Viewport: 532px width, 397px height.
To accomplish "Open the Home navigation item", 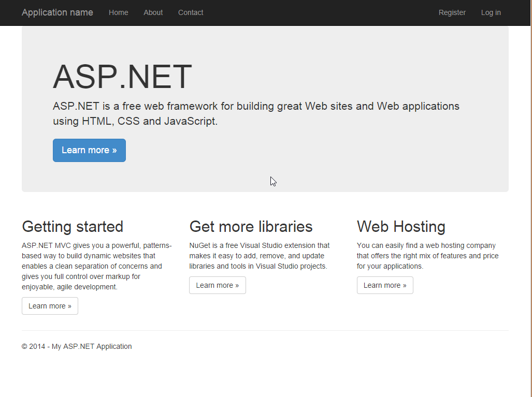I will point(118,12).
